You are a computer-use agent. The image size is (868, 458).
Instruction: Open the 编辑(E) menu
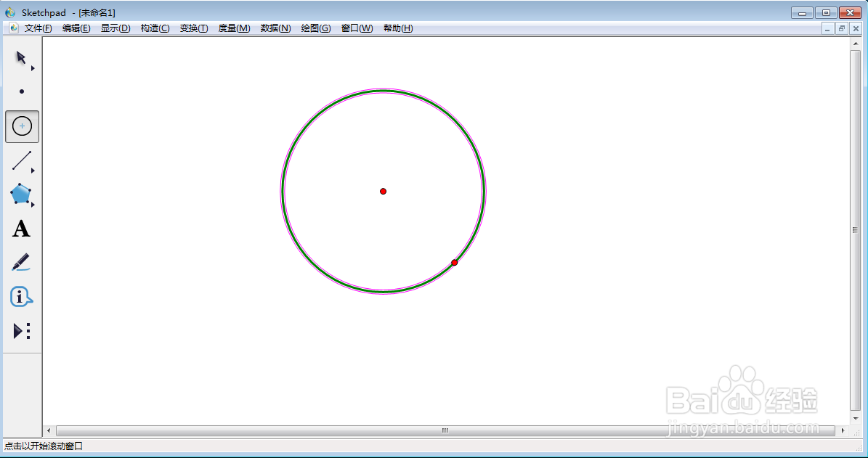tap(76, 28)
